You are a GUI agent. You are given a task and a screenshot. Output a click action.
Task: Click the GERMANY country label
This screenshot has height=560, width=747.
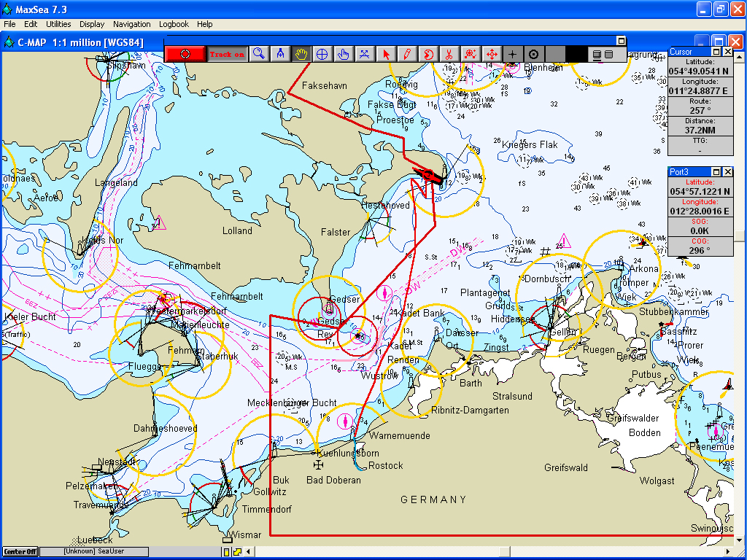pos(433,499)
